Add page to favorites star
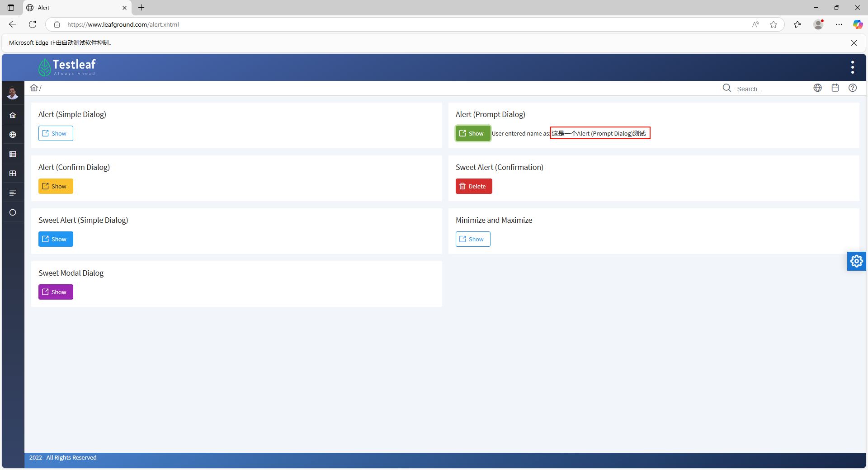This screenshot has width=868, height=470. 774,24
